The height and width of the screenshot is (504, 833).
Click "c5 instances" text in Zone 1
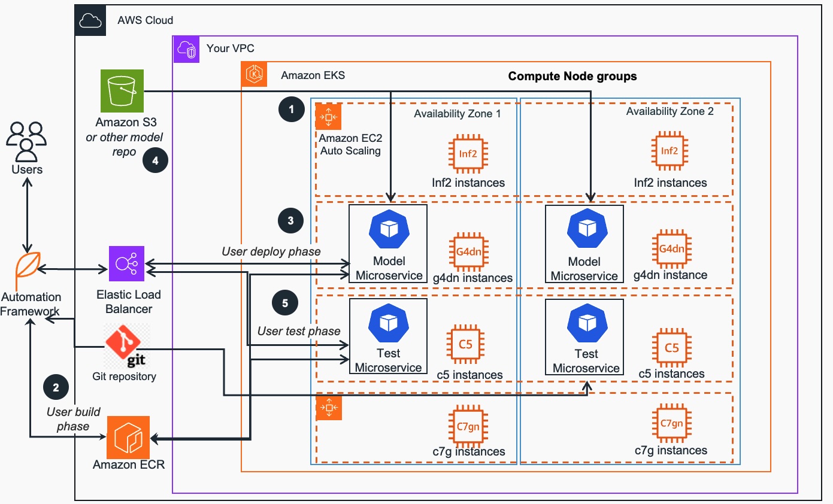coord(469,375)
